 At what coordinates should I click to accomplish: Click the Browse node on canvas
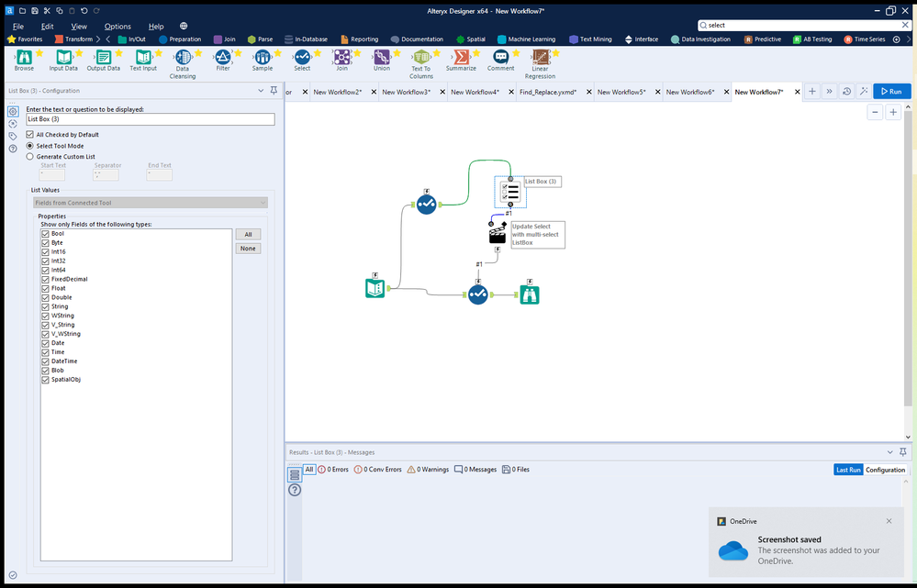click(x=530, y=294)
